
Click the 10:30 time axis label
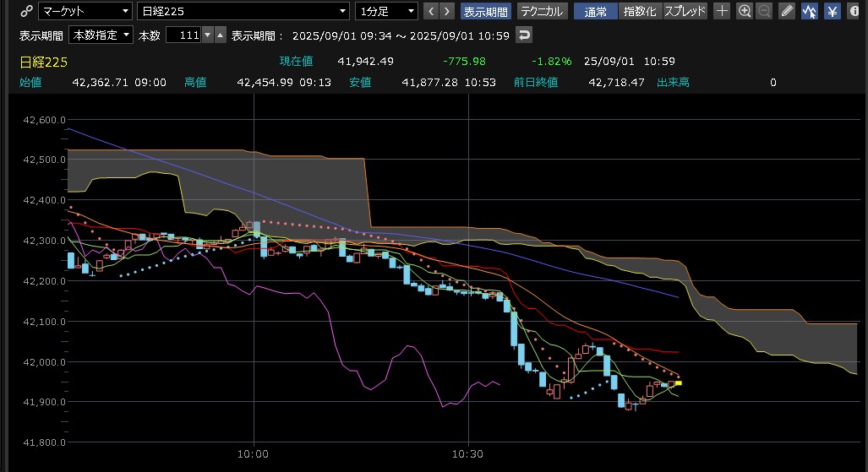467,454
